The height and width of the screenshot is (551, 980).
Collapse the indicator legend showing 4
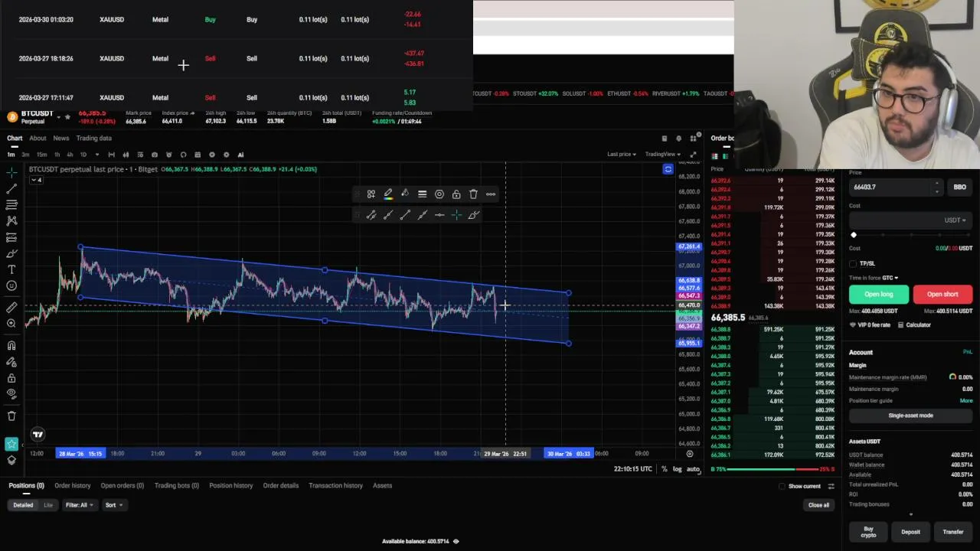pos(36,180)
